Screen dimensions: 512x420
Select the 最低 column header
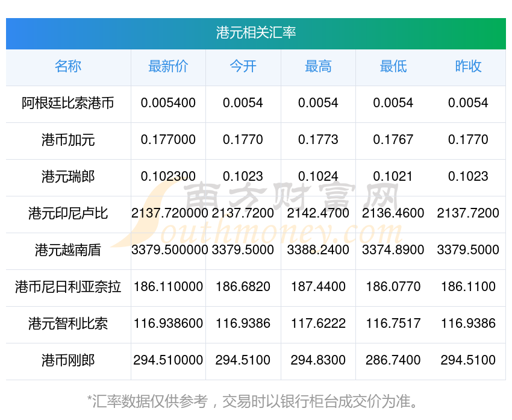[393, 66]
